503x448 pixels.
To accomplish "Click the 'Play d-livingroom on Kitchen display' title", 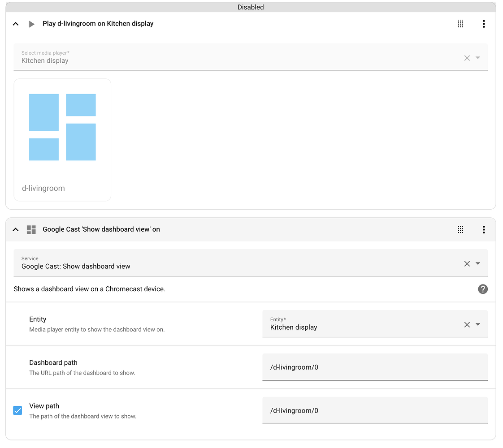I will coord(98,24).
